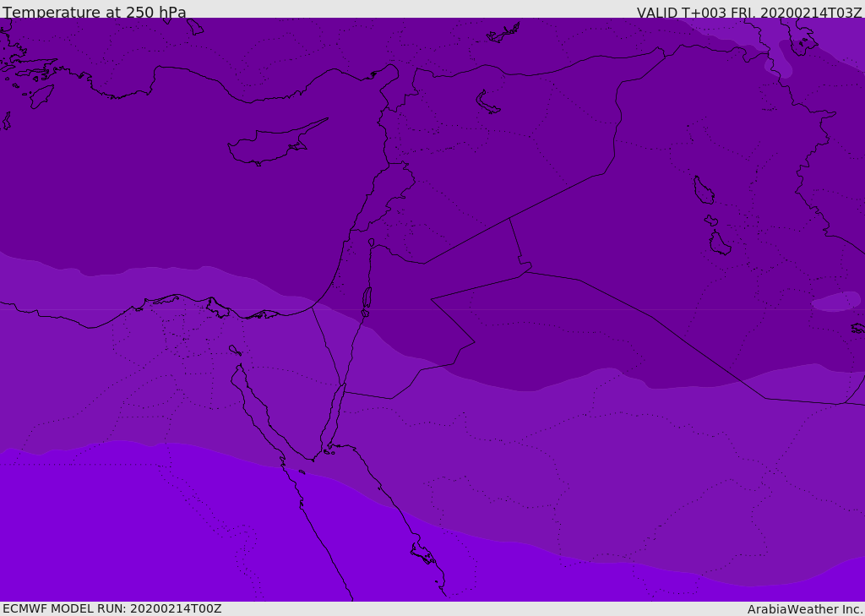Click the ECMWF MODEL RUN label
Image resolution: width=865 pixels, height=616 pixels.
[x=112, y=608]
